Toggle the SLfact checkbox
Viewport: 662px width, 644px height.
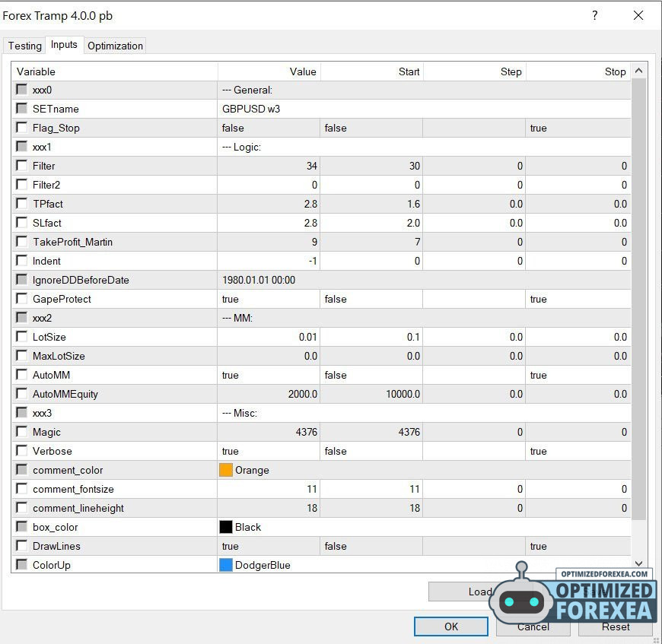tap(21, 222)
